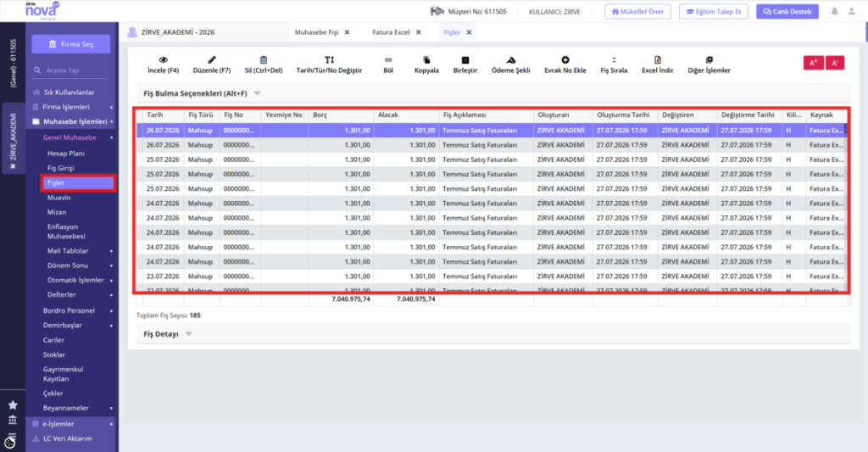Screen dimensions: 868x452
Task: Expand e-İşlemler menu
Action: [111, 424]
